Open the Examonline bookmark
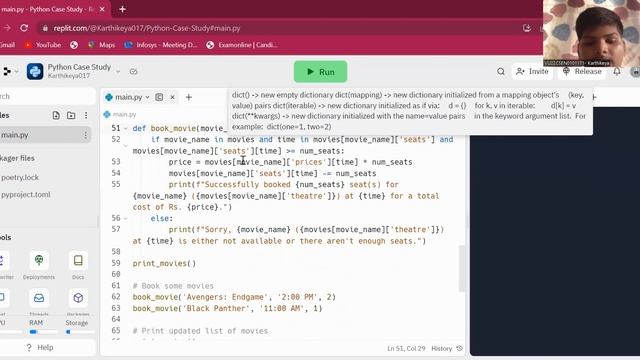The width and height of the screenshot is (640, 360). coord(242,45)
